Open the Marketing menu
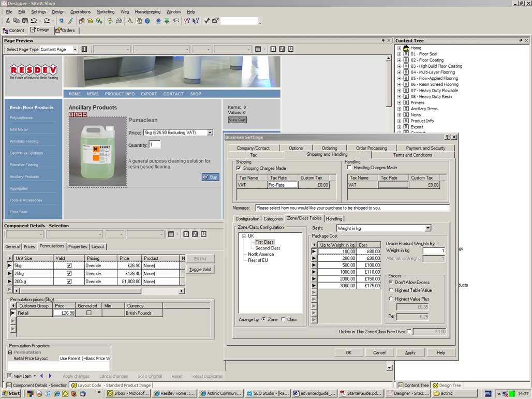The height and width of the screenshot is (399, 532). tap(106, 12)
